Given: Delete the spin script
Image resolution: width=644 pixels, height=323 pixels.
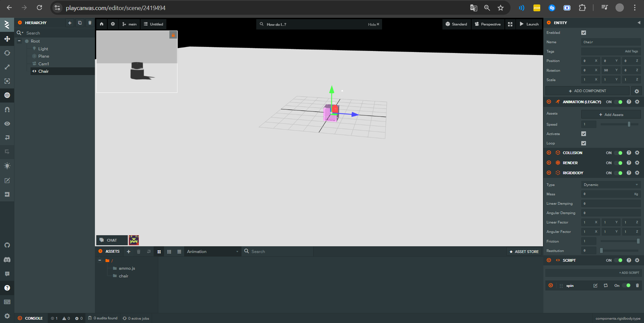Looking at the screenshot, I should coord(637,285).
